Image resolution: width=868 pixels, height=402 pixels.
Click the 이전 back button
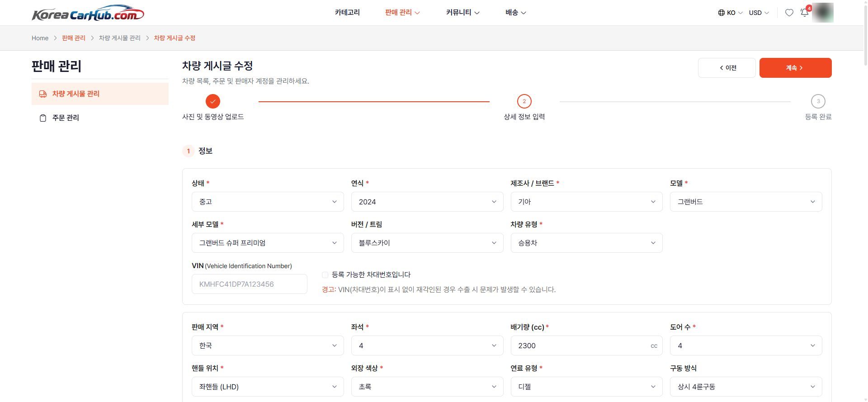(x=726, y=68)
